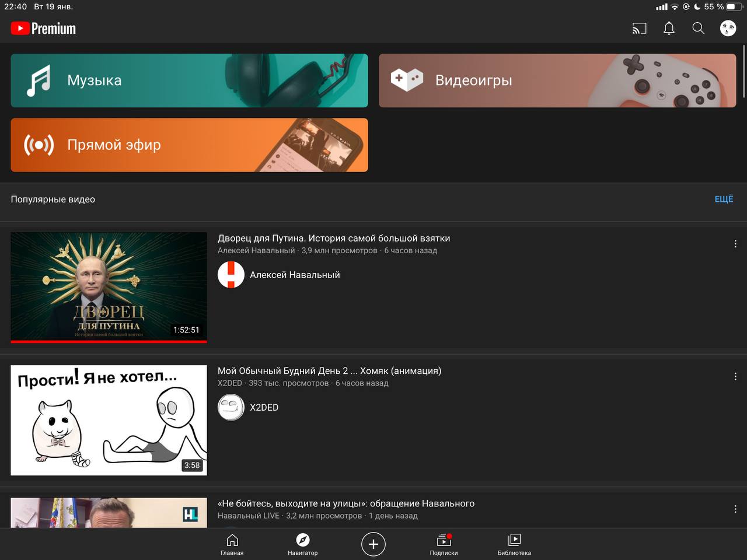The image size is (747, 560).
Task: Tap the gaming controller cube icon
Action: [407, 80]
